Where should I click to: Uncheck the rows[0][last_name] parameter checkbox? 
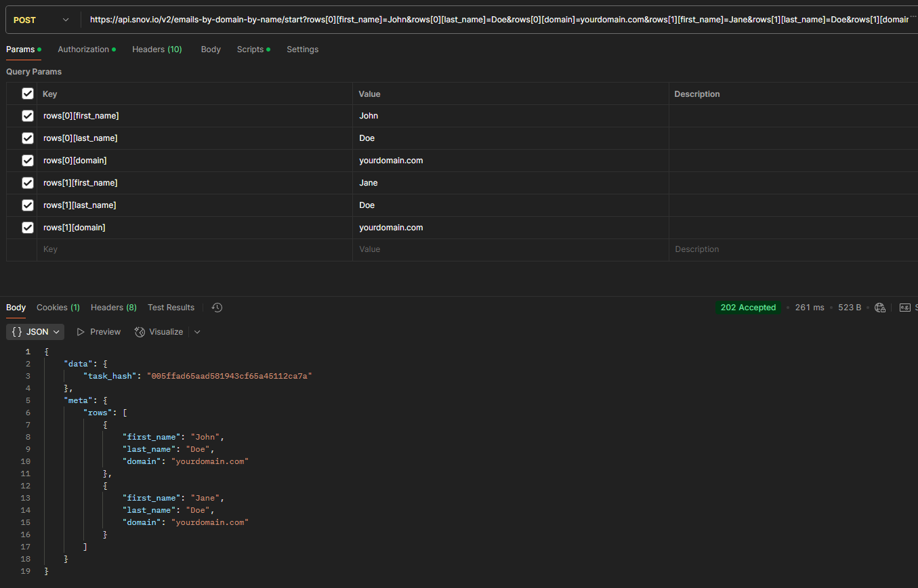point(28,138)
